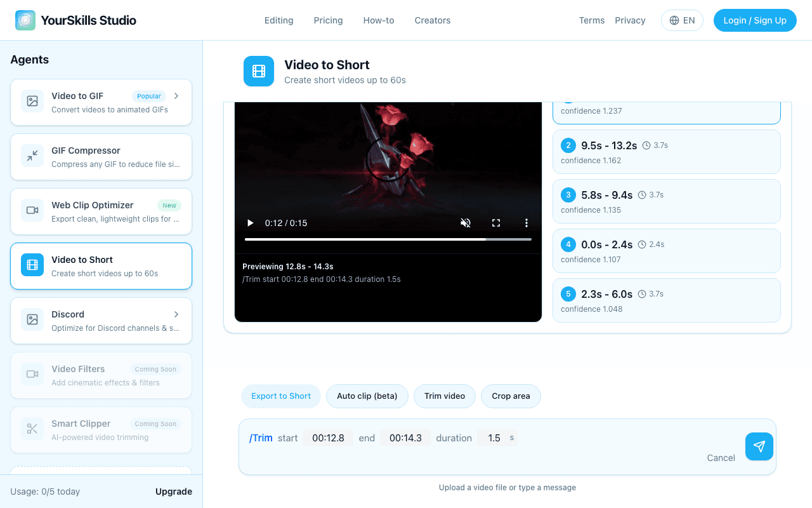The height and width of the screenshot is (508, 812).
Task: Click the trim end time field 00:14.3
Action: click(405, 438)
